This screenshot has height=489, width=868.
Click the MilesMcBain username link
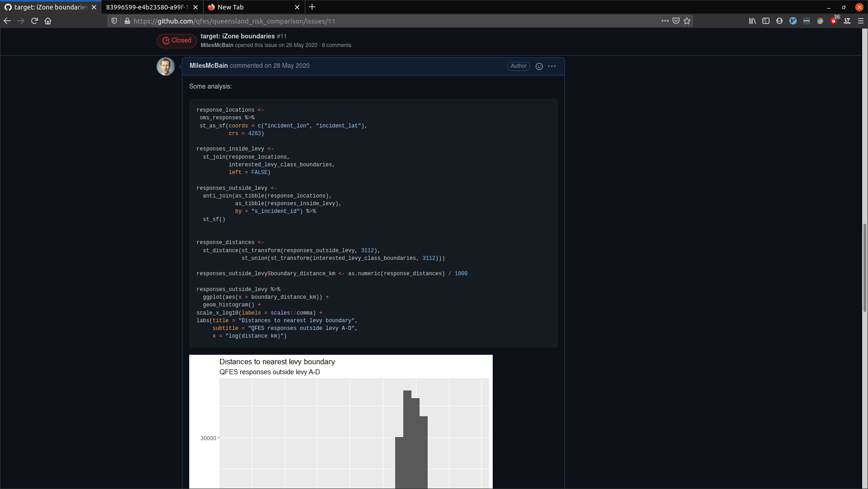(x=208, y=66)
